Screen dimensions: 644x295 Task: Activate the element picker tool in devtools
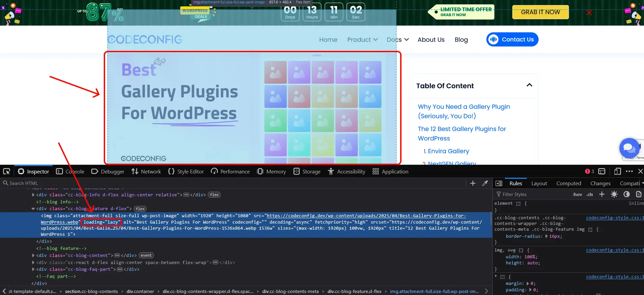(6, 171)
